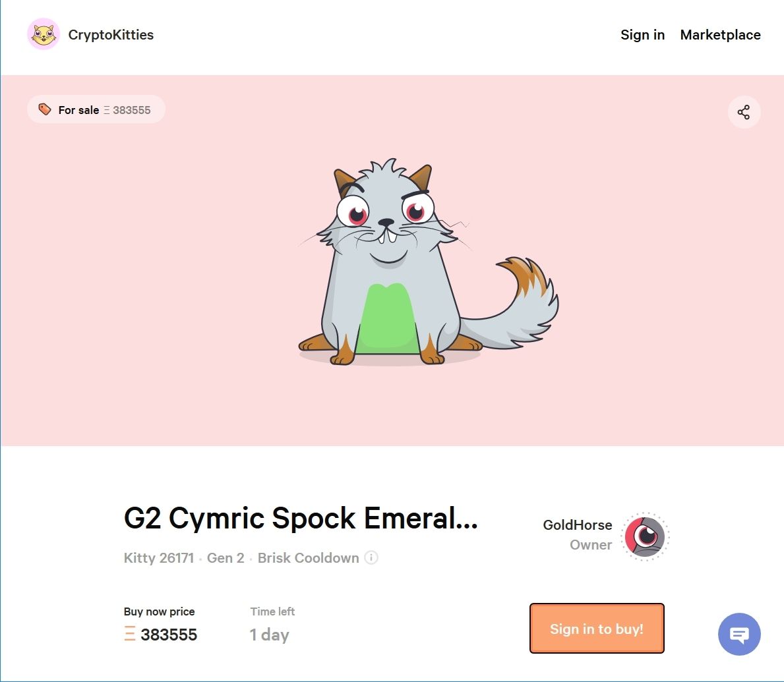Click the orange sale tag icon

pyautogui.click(x=44, y=109)
